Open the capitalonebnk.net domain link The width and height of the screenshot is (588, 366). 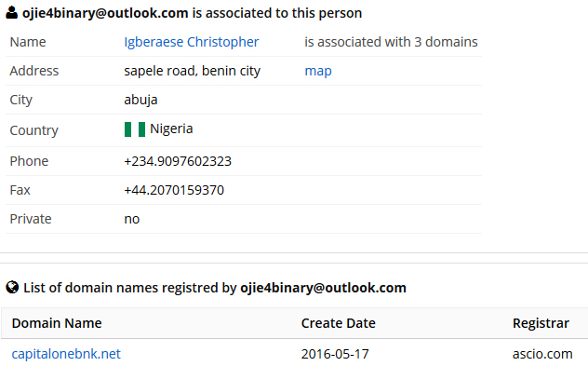coord(66,354)
